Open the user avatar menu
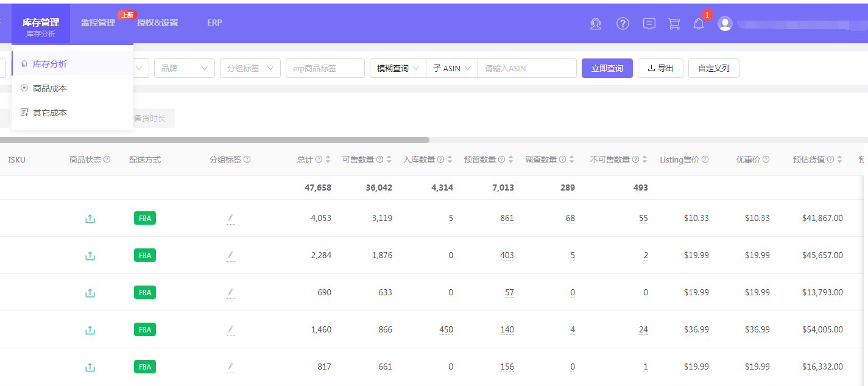868x386 pixels. [x=725, y=24]
